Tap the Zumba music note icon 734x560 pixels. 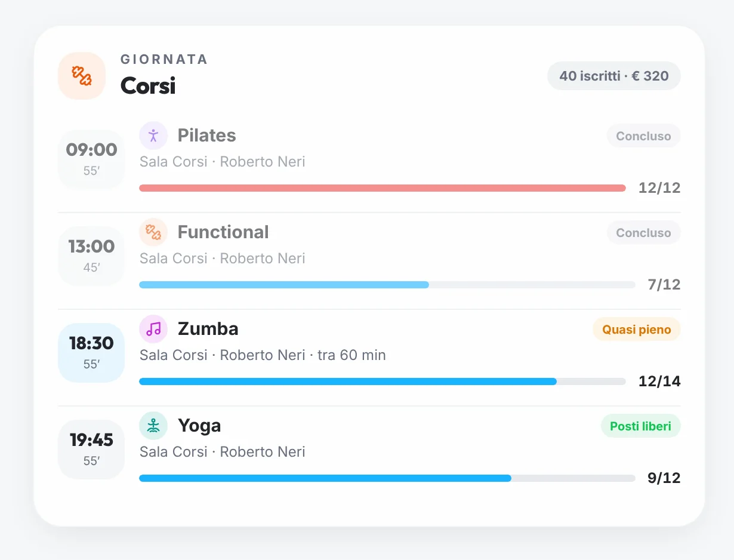pyautogui.click(x=153, y=329)
